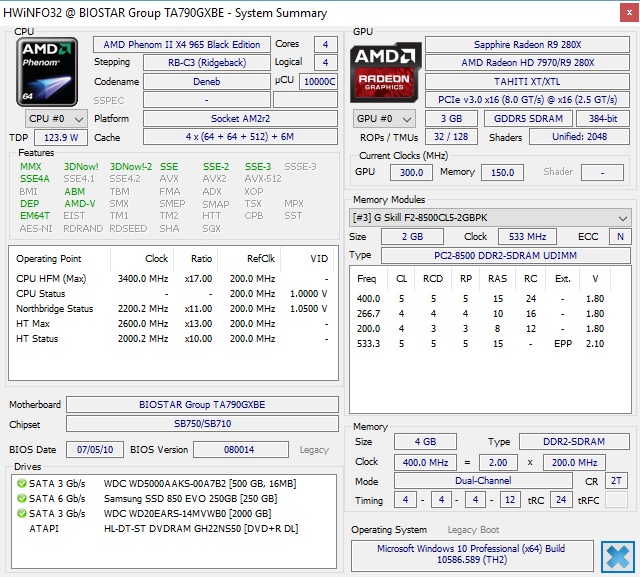Click the Sapphire Radeon R9 280X field
The width and height of the screenshot is (640, 577).
coord(528,44)
